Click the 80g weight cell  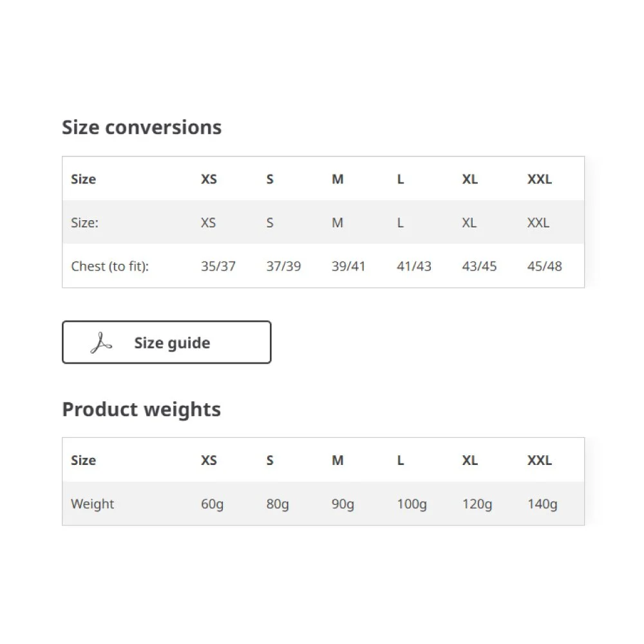(277, 504)
